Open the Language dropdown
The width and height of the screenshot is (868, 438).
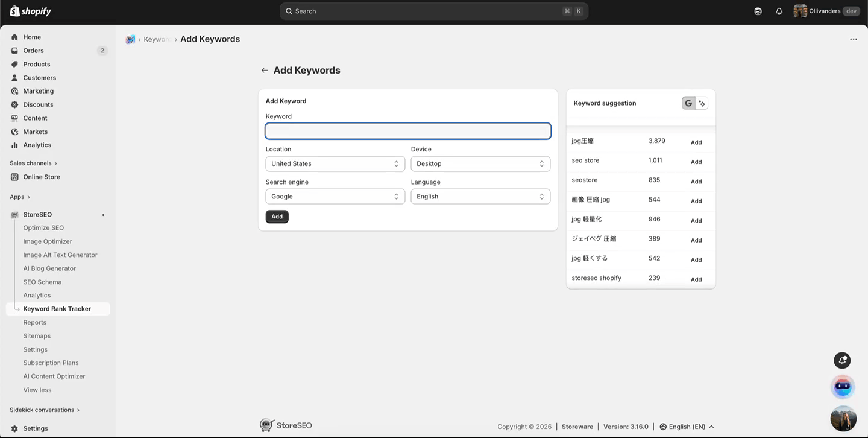[x=480, y=196]
